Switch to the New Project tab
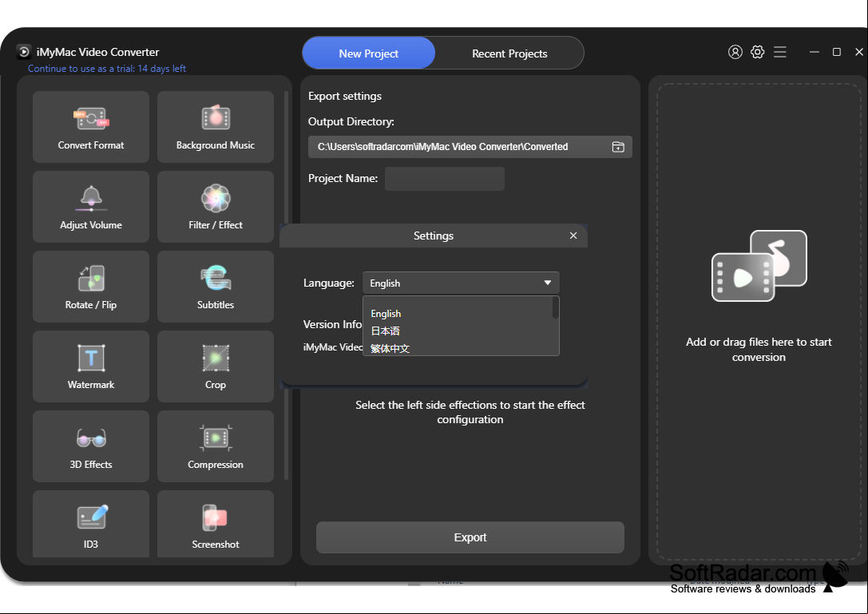 point(369,53)
